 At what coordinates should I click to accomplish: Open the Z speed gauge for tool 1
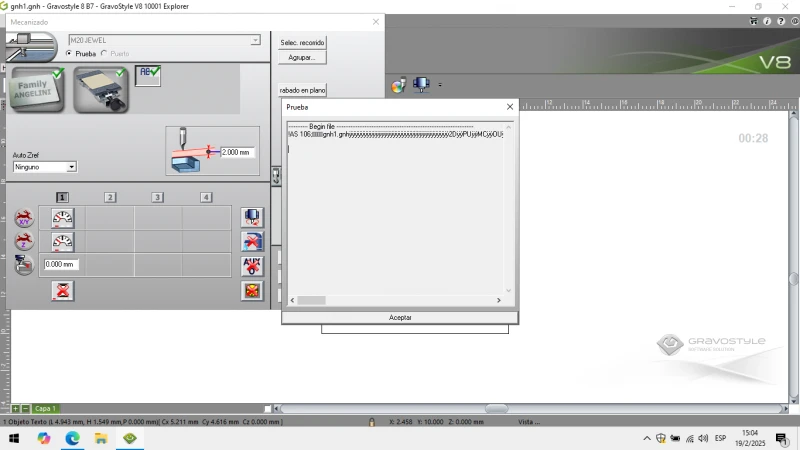click(x=62, y=242)
